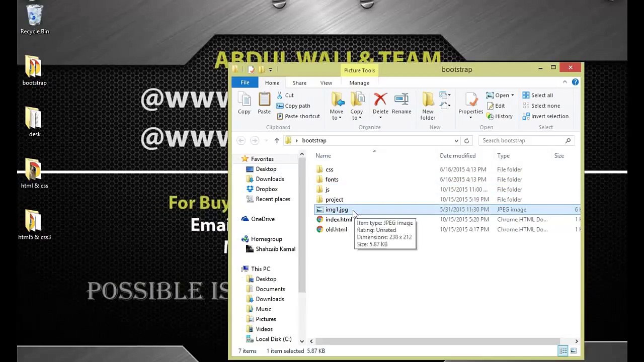Expand the Properties dropdown arrow

point(471,118)
